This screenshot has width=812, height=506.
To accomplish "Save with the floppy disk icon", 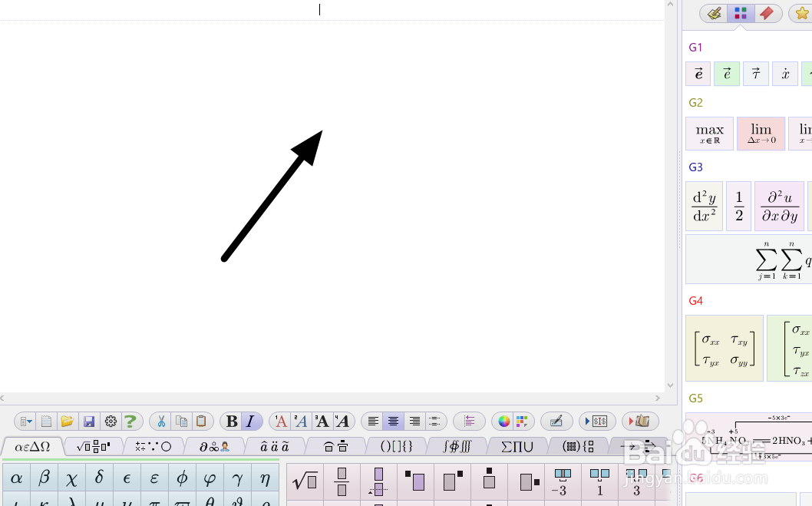I will pyautogui.click(x=89, y=422).
